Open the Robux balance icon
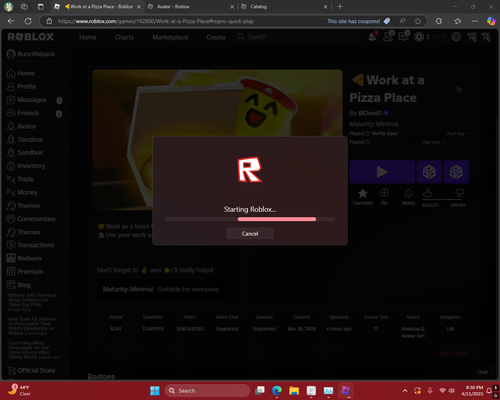This screenshot has height=400, width=500. tap(419, 37)
